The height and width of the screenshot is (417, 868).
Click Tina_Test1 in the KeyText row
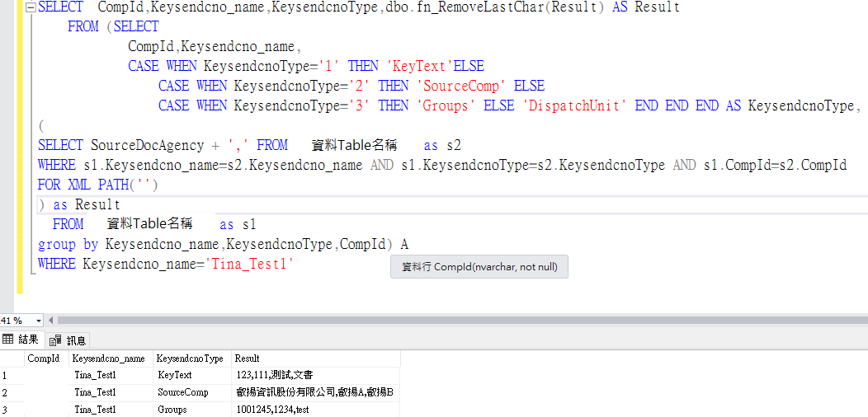[111, 375]
